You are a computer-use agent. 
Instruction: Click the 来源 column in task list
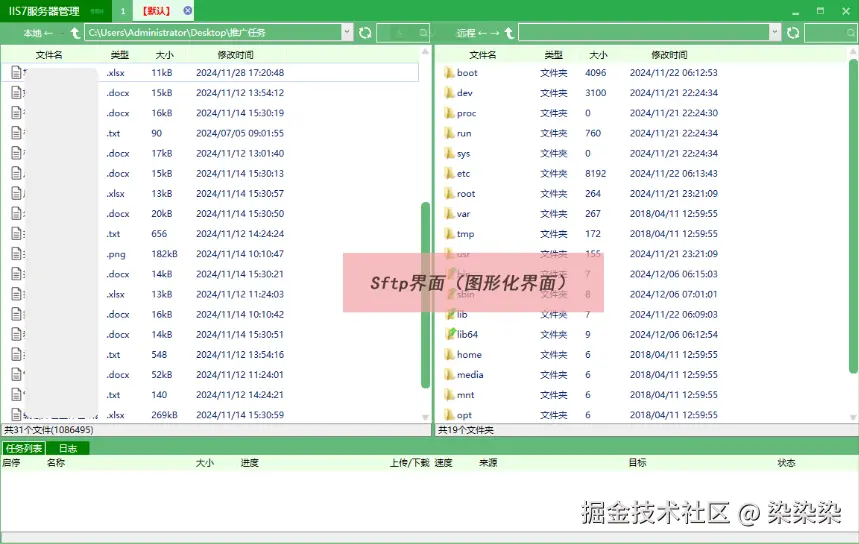coord(488,463)
